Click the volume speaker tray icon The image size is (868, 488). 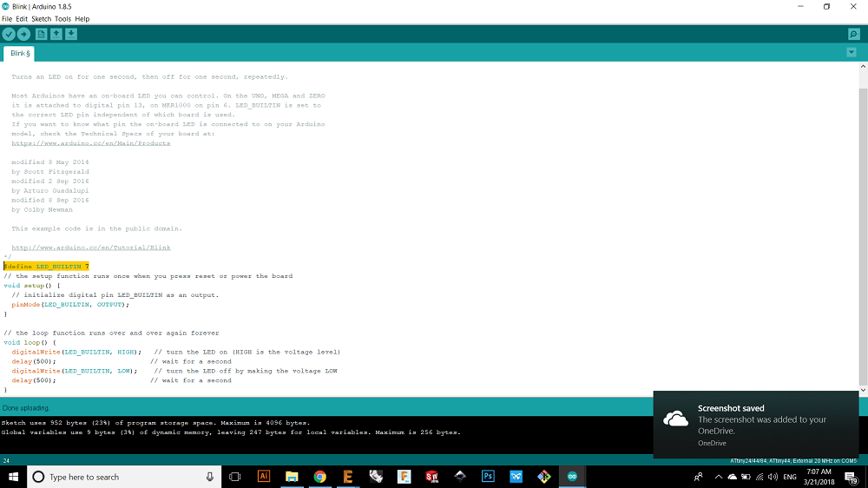(773, 477)
